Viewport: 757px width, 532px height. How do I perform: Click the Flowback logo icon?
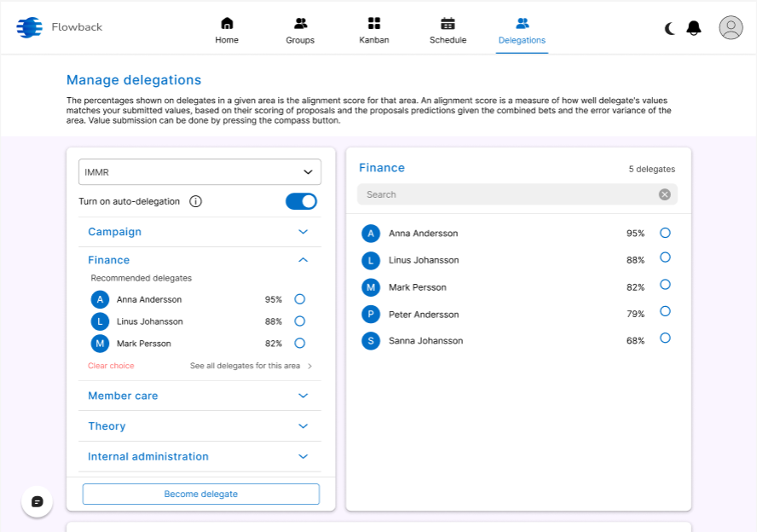point(29,27)
